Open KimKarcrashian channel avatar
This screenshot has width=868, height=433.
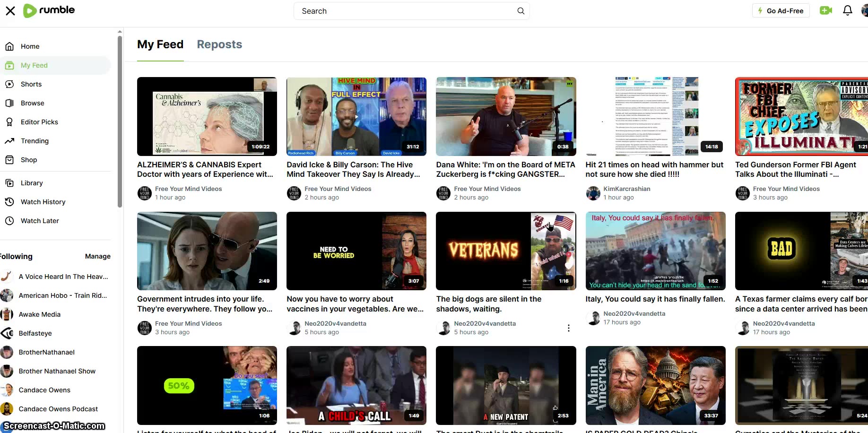click(593, 193)
